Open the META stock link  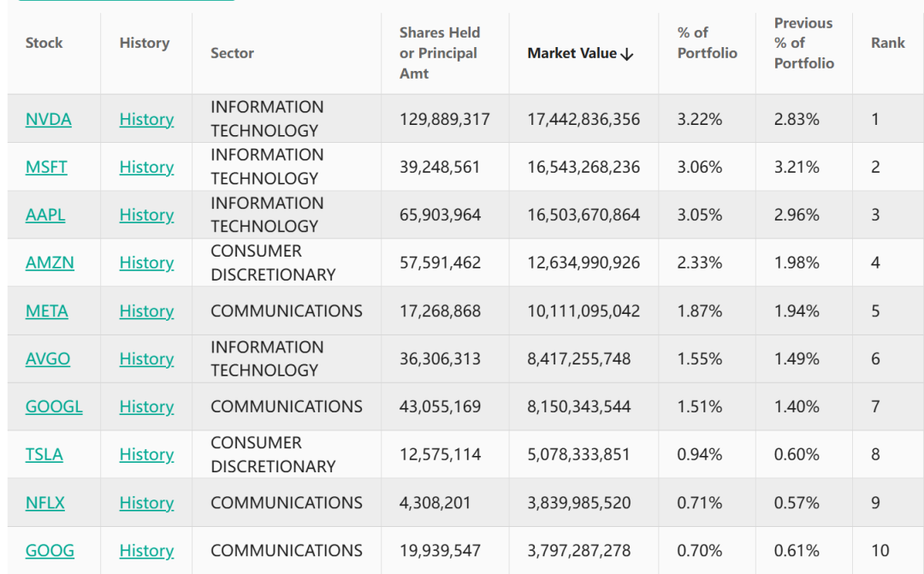(47, 311)
